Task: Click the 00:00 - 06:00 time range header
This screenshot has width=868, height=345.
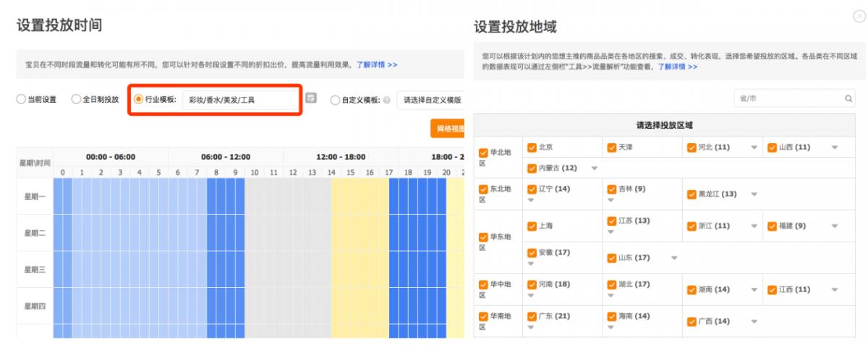Action: 111,157
